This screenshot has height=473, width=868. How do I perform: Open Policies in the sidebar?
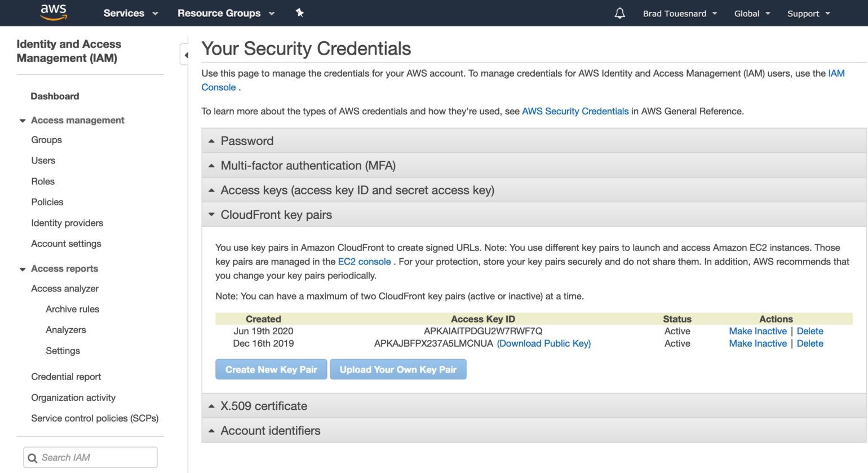click(x=47, y=202)
